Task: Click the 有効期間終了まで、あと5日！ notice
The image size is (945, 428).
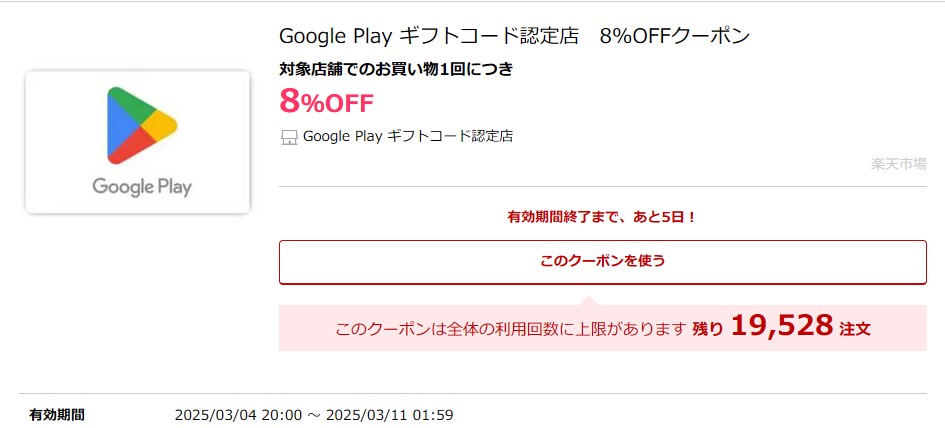Action: point(602,217)
